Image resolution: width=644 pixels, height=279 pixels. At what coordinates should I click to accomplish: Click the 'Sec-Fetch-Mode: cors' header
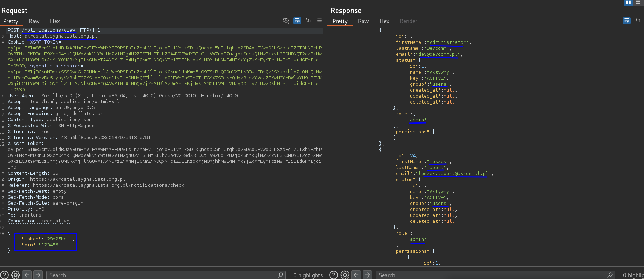pos(36,197)
